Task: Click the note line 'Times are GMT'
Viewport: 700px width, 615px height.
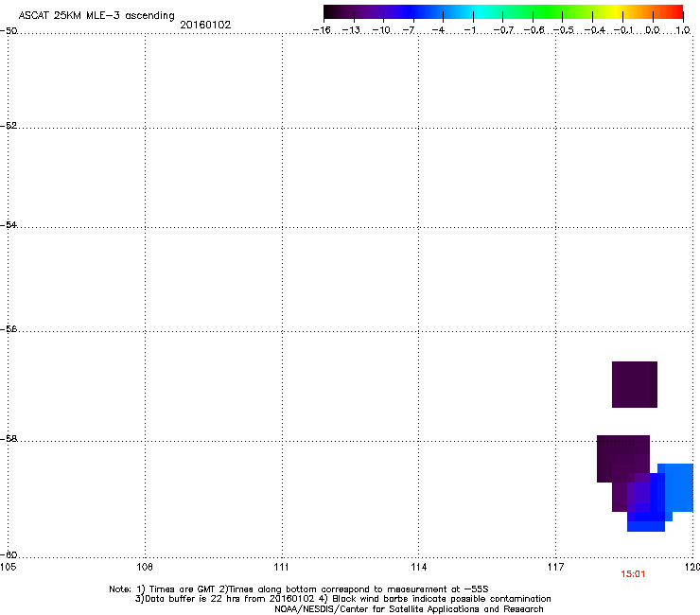Action: point(299,589)
